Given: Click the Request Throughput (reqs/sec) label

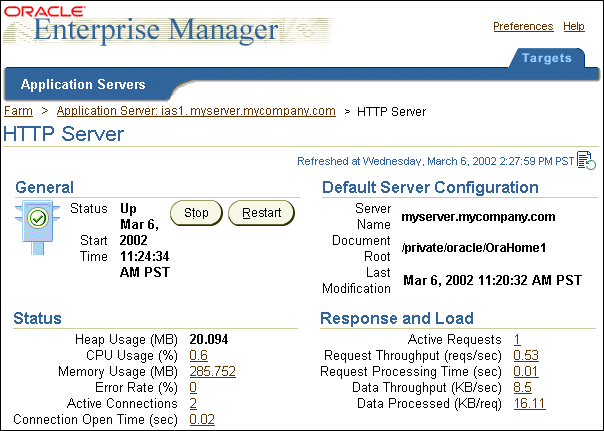Looking at the screenshot, I should tap(413, 355).
